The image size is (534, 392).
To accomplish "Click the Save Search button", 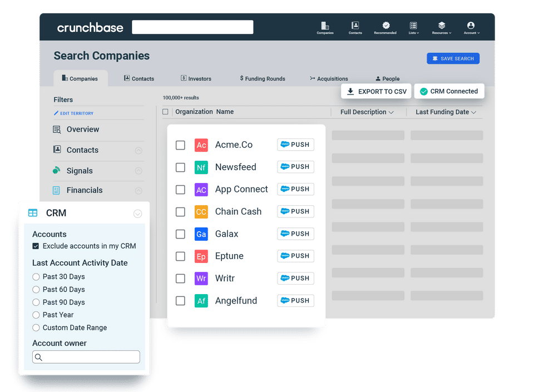I will [453, 58].
